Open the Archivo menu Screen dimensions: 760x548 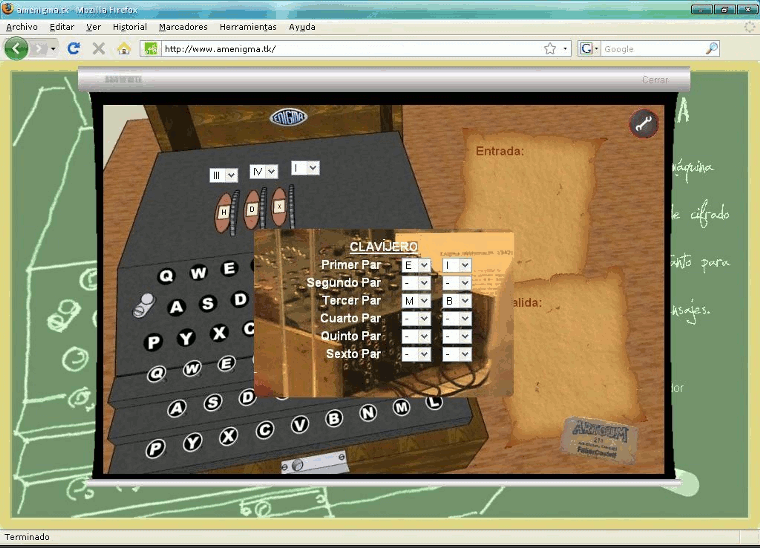point(22,27)
